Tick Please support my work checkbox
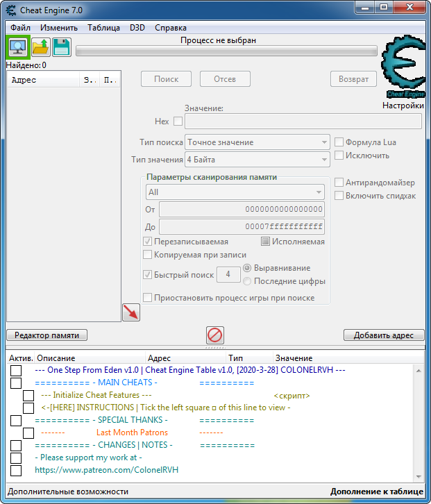Screen dimensions: 431x504 (16, 458)
